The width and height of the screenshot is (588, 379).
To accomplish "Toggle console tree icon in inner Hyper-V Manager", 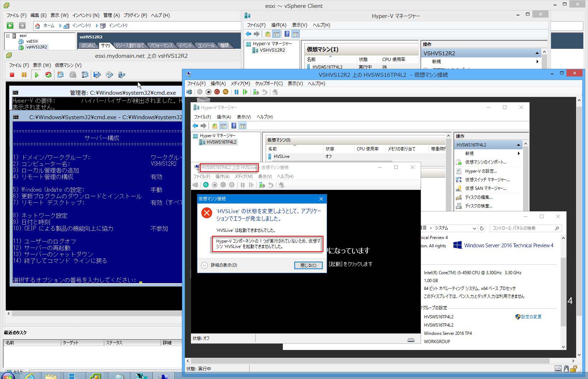I will 223,126.
